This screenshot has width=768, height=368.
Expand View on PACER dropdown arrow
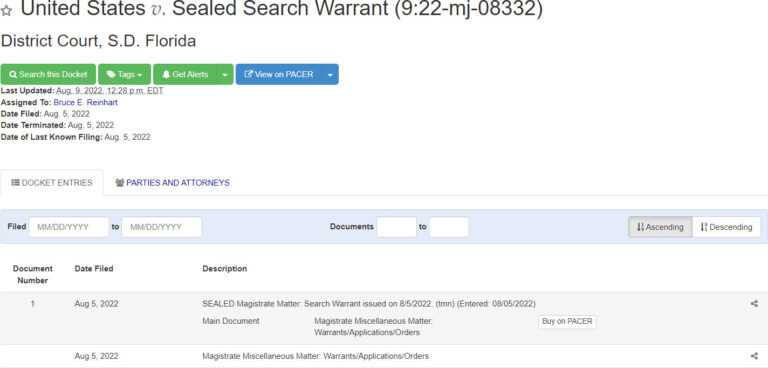[330, 74]
